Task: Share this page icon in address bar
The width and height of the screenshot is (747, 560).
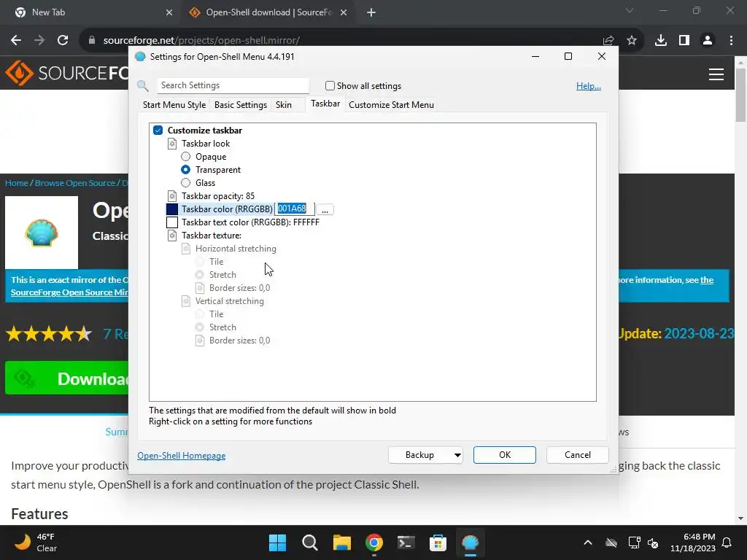Action: [608, 40]
